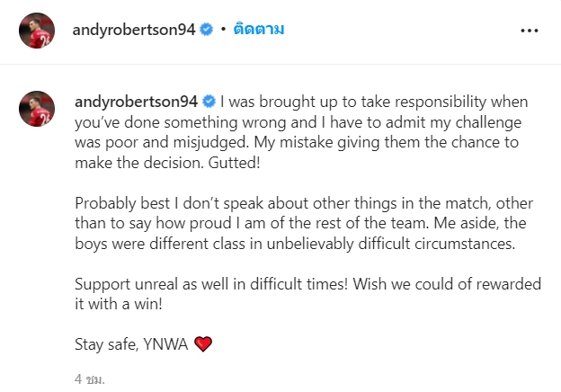Follow andyrobertson94 via ติดตาม button
Viewport: 561px width, 392px height.
pos(258,30)
